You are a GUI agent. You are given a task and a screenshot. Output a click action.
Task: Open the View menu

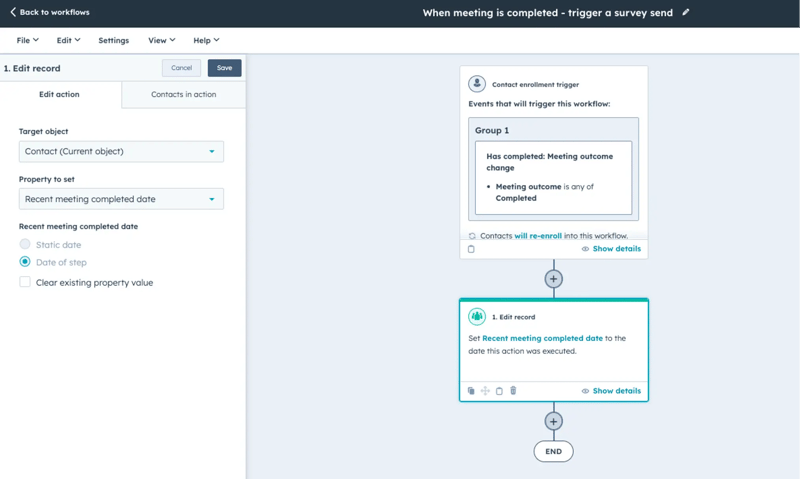(x=161, y=40)
